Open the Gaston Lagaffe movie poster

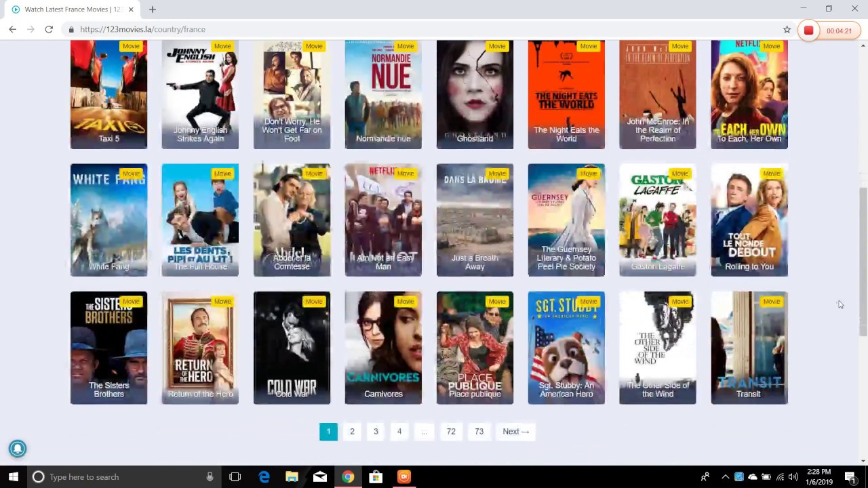click(x=658, y=220)
